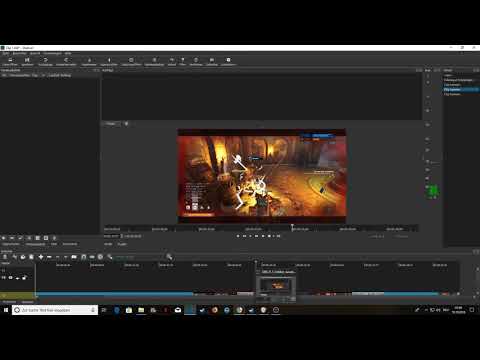The image size is (480, 360).
Task: Click the Redo toolbar icon
Action: [66, 61]
